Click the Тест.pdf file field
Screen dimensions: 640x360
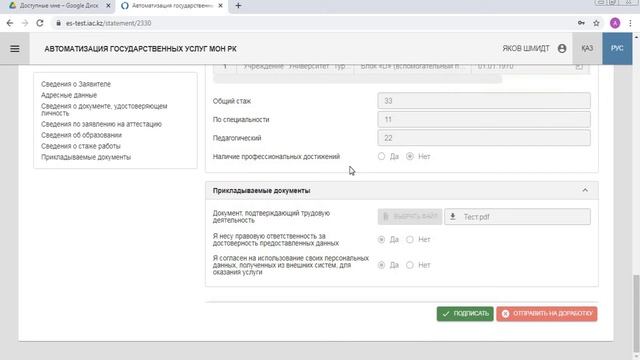pos(517,217)
